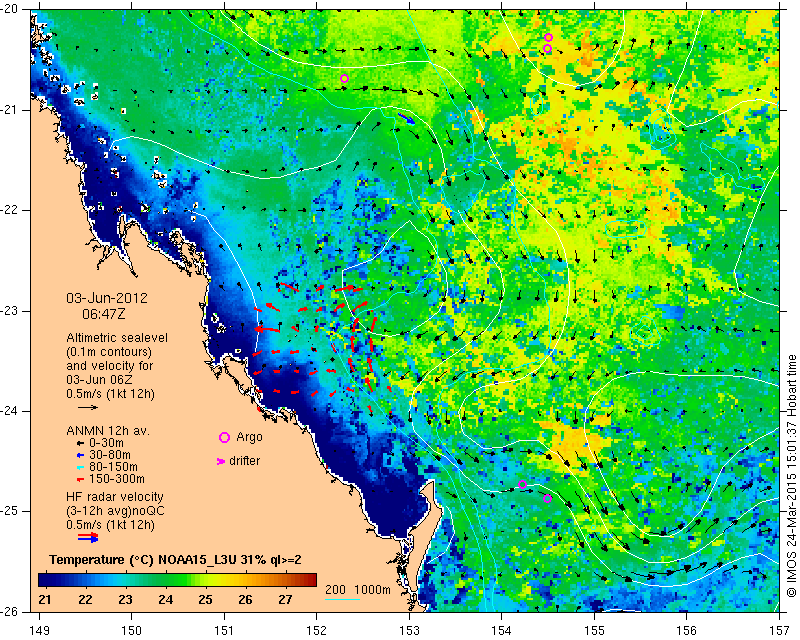800x640 pixels.
Task: Click the Temperature NOAA15_L3U colorbar title
Action: tap(175, 560)
